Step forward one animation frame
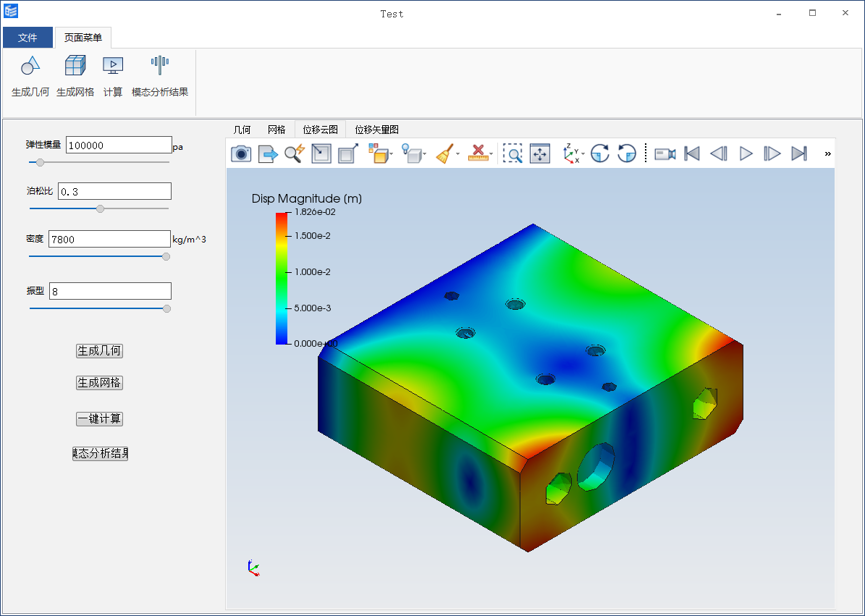This screenshot has width=865, height=616. tap(772, 153)
